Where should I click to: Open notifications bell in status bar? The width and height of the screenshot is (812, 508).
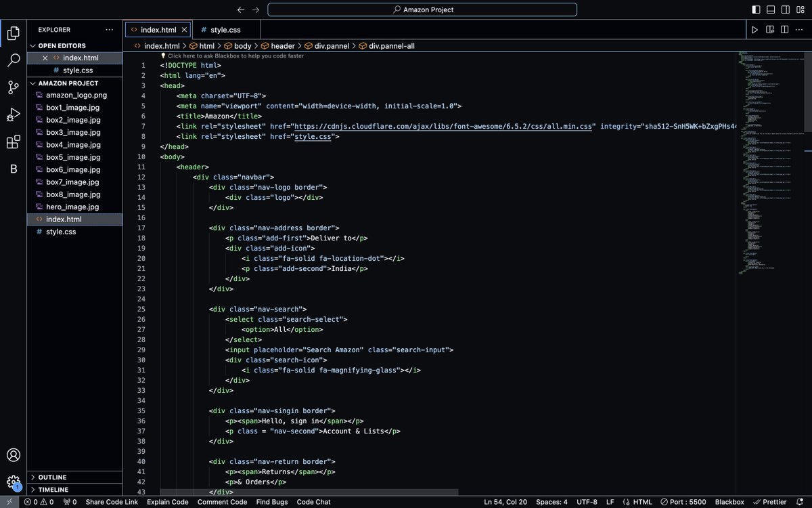pos(800,502)
